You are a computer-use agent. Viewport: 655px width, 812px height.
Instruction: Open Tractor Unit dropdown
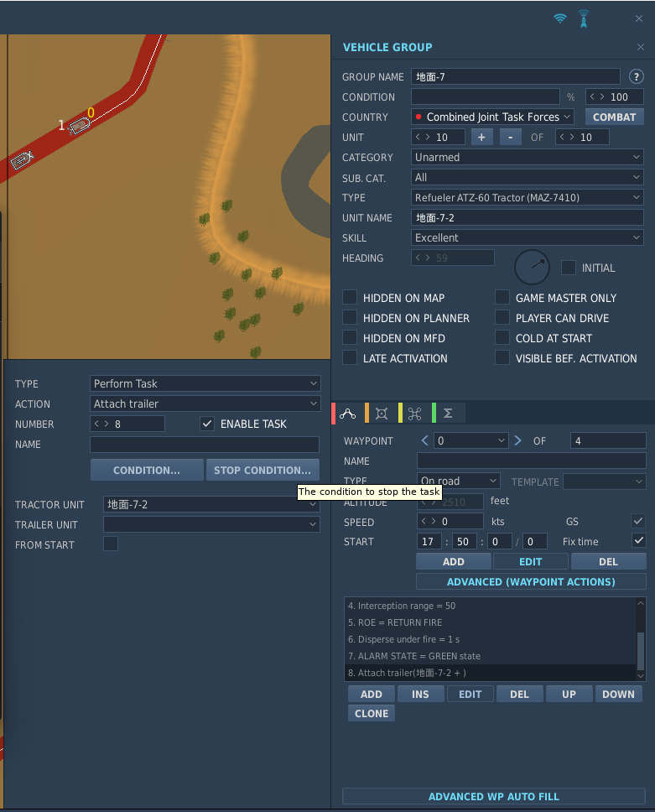click(x=211, y=504)
